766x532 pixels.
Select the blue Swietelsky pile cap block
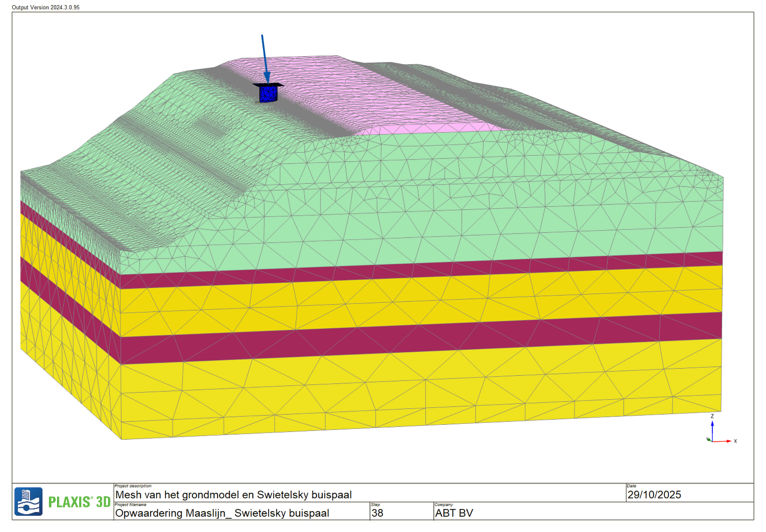coord(268,93)
